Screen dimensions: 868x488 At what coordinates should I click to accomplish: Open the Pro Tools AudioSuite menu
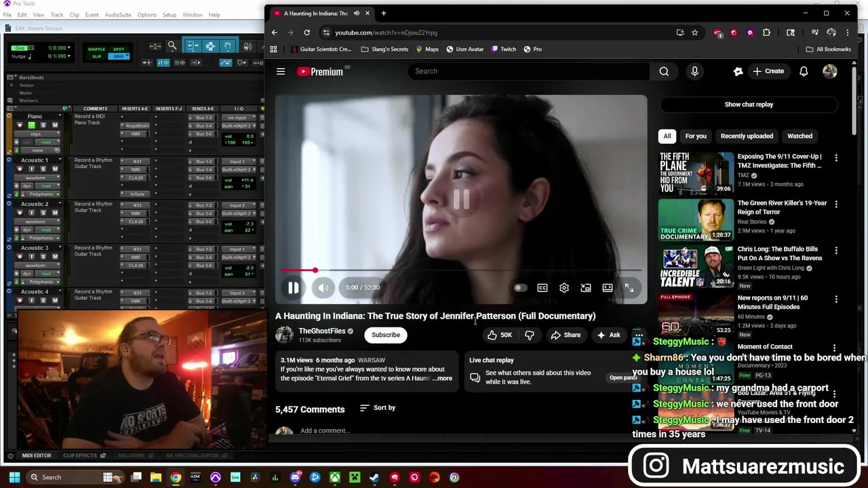point(118,15)
